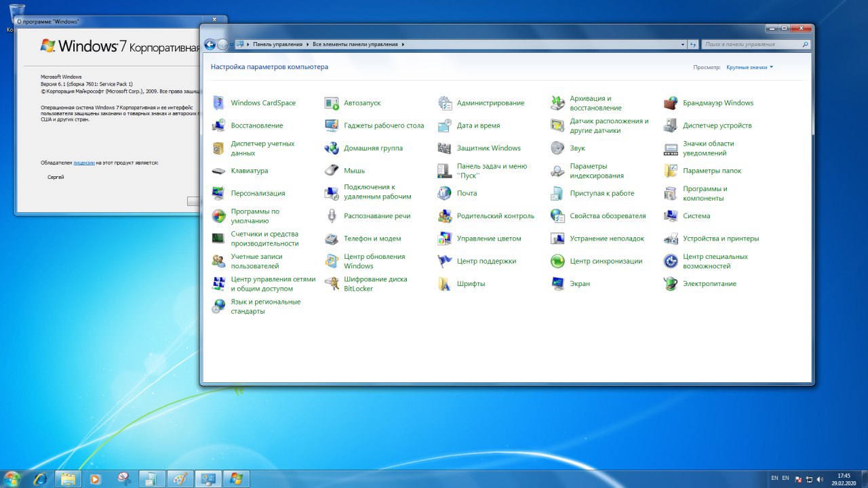
Task: Open Язык и региональные стандарты link
Action: click(266, 306)
